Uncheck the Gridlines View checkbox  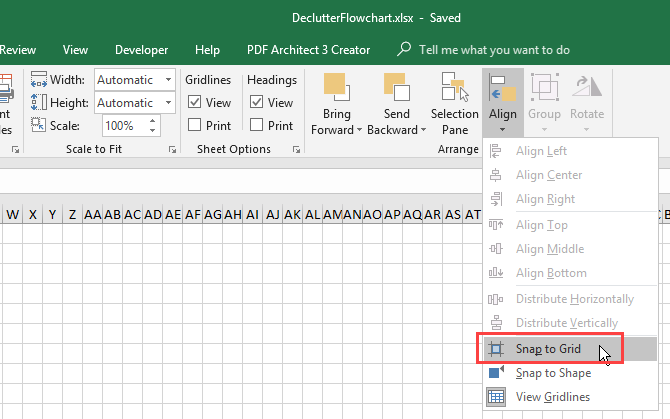195,102
